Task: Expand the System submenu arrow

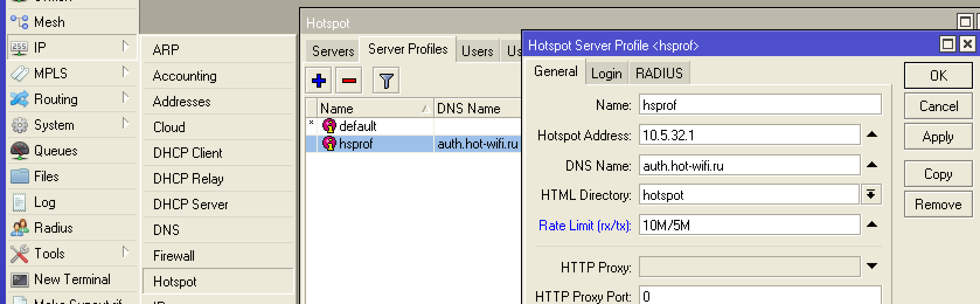Action: [125, 123]
